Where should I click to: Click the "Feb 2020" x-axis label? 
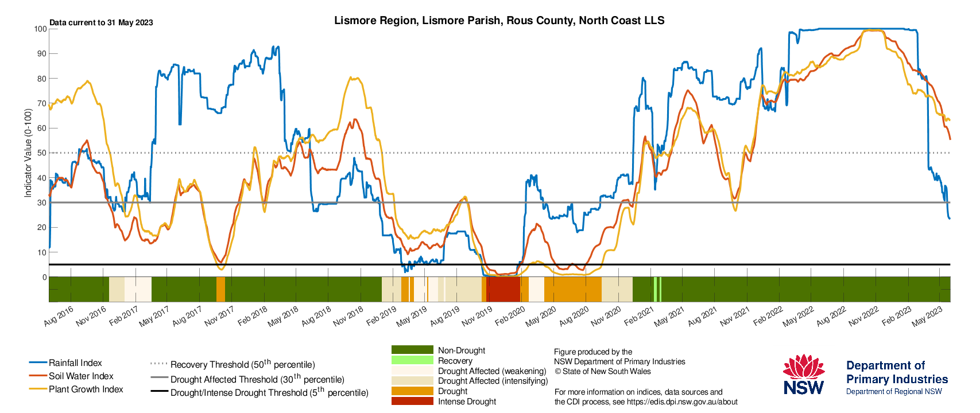point(510,316)
